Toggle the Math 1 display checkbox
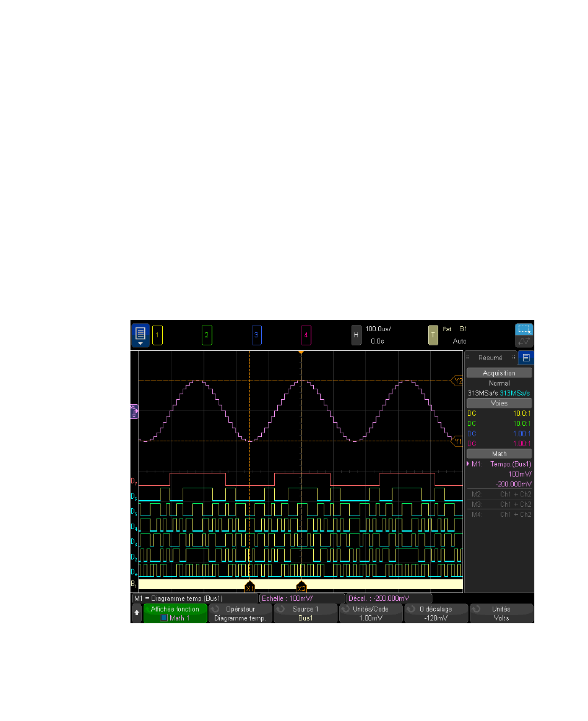This screenshot has height=721, width=588. click(164, 618)
